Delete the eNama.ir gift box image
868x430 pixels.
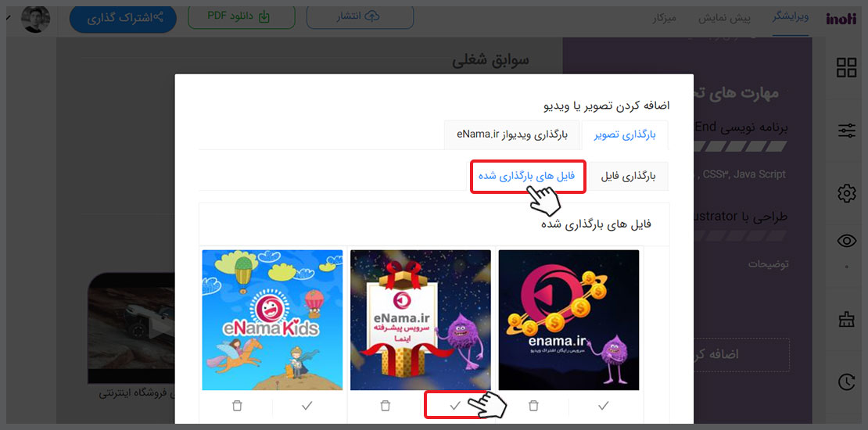(x=386, y=406)
